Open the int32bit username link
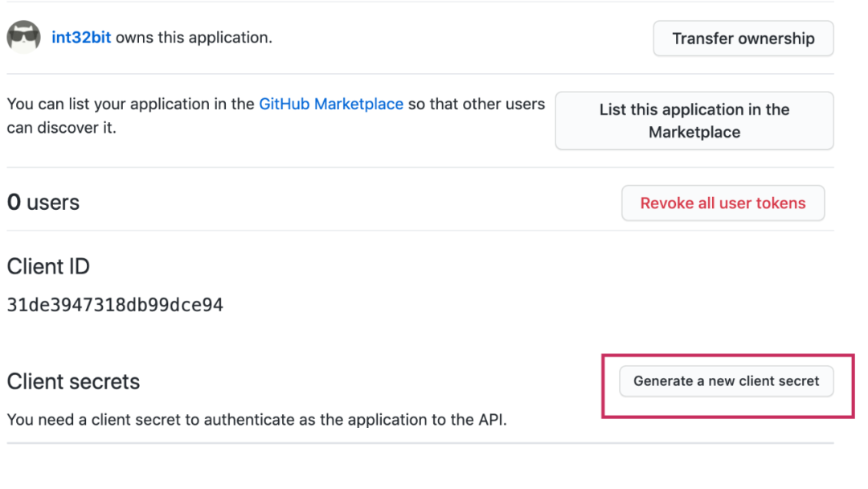The width and height of the screenshot is (868, 489). [x=81, y=38]
